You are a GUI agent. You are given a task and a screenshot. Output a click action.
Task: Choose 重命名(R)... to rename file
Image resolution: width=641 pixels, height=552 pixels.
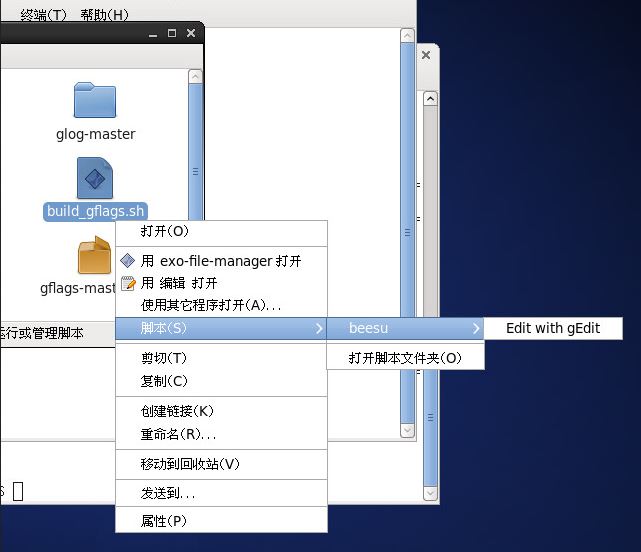[221, 434]
